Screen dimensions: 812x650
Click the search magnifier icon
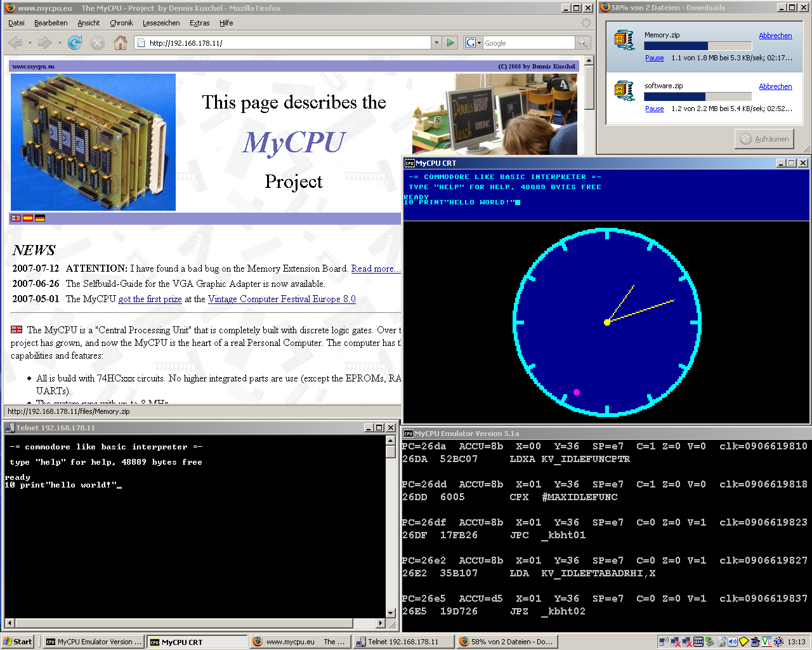[582, 43]
